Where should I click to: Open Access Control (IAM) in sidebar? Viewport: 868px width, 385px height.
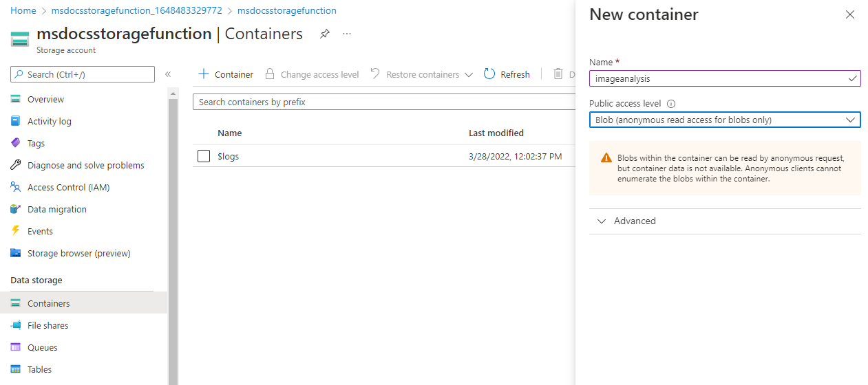pos(68,187)
